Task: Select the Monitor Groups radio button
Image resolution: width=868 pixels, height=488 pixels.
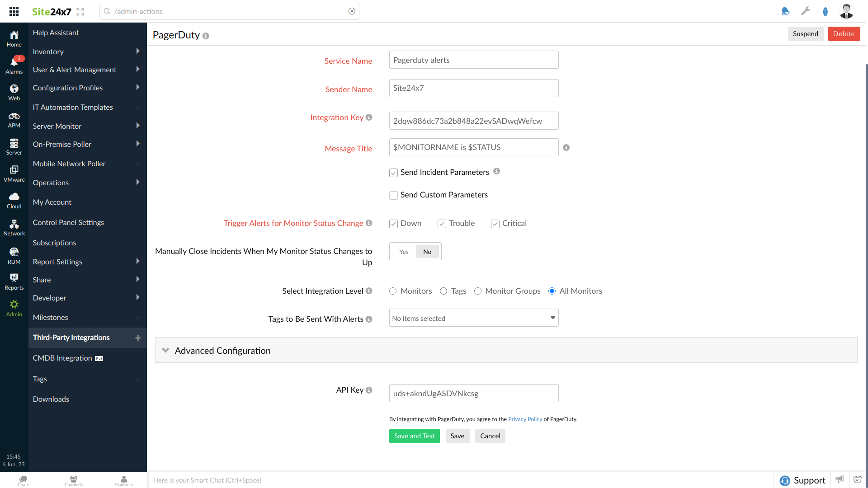Action: [478, 291]
